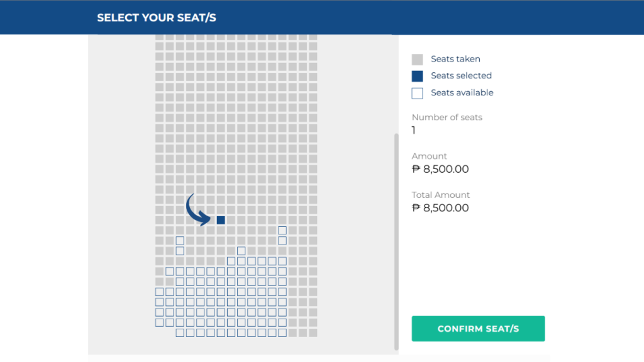Select the lone available seat above the six-seat row

click(241, 251)
